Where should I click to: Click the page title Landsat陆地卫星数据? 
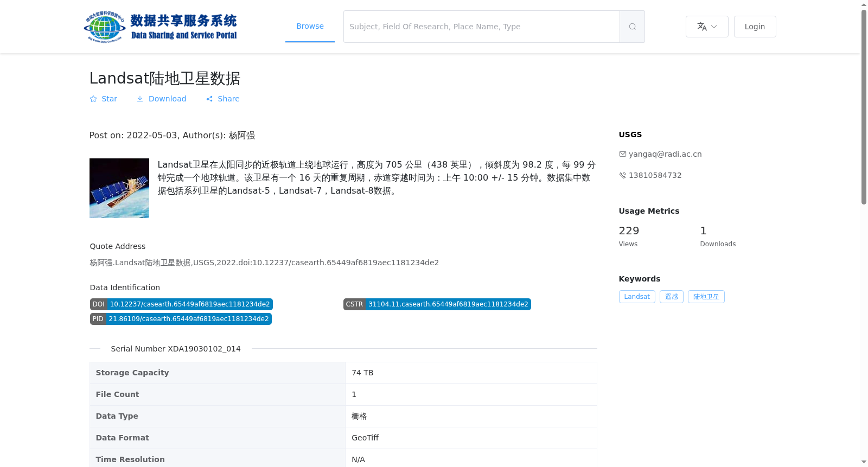tap(165, 78)
